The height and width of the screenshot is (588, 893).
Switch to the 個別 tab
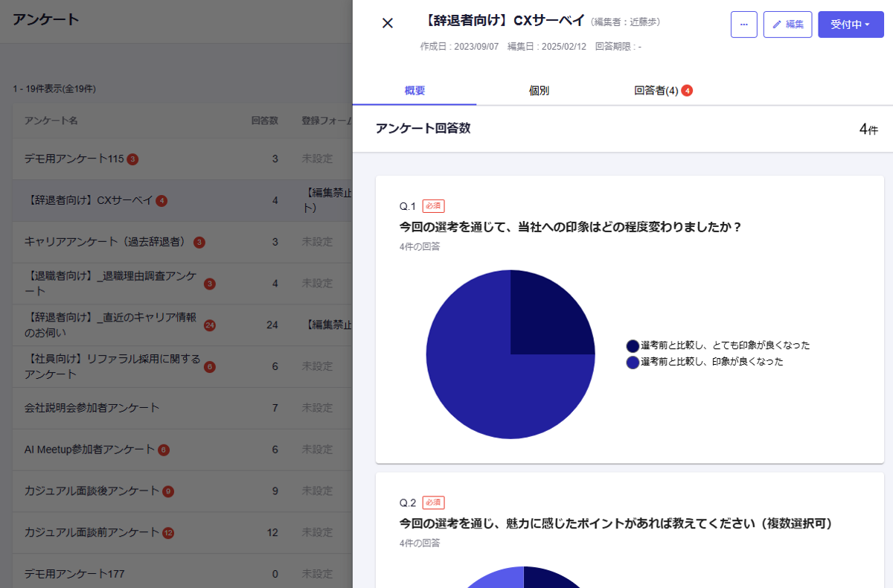pyautogui.click(x=539, y=91)
